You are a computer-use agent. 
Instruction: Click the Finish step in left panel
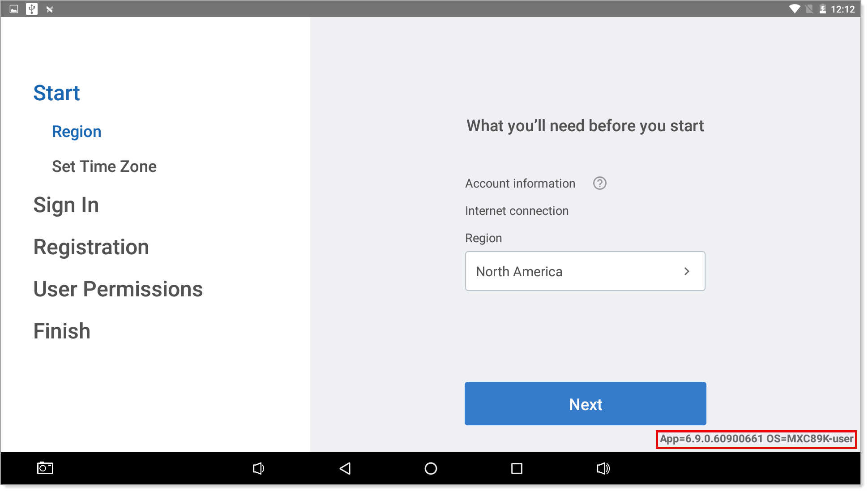pos(61,331)
